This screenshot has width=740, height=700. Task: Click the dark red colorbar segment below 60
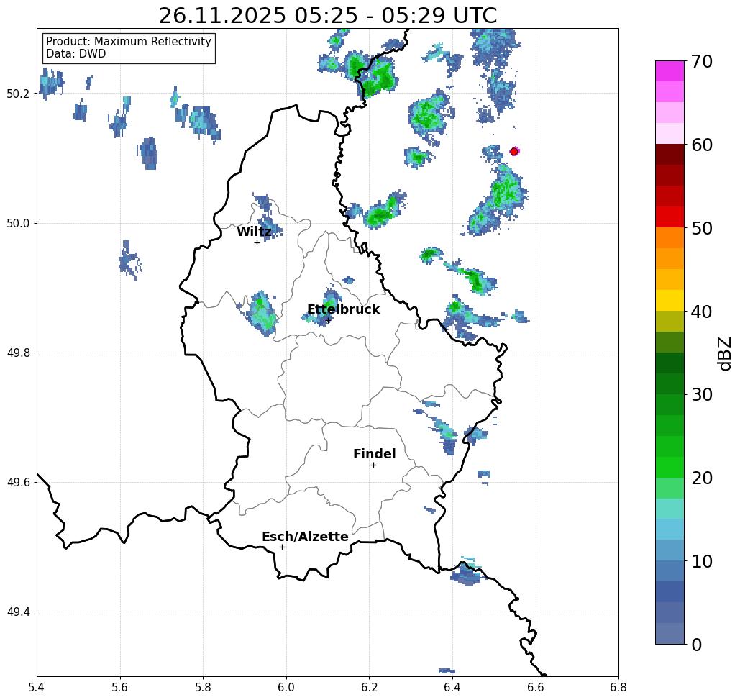[x=670, y=155]
